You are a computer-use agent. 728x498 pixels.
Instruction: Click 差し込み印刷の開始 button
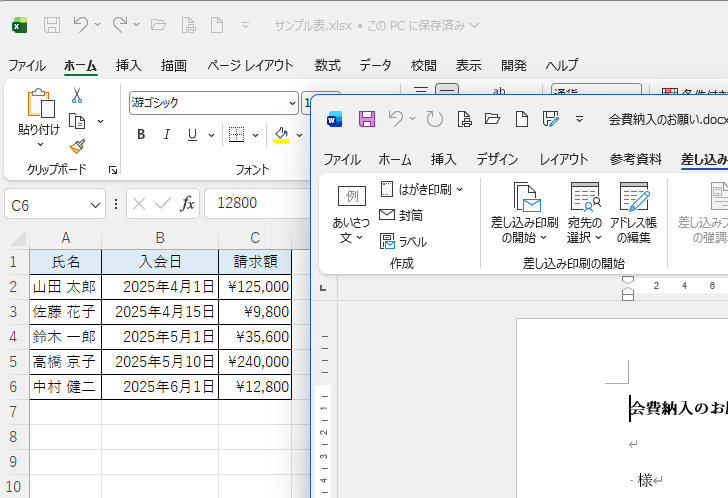click(x=524, y=213)
